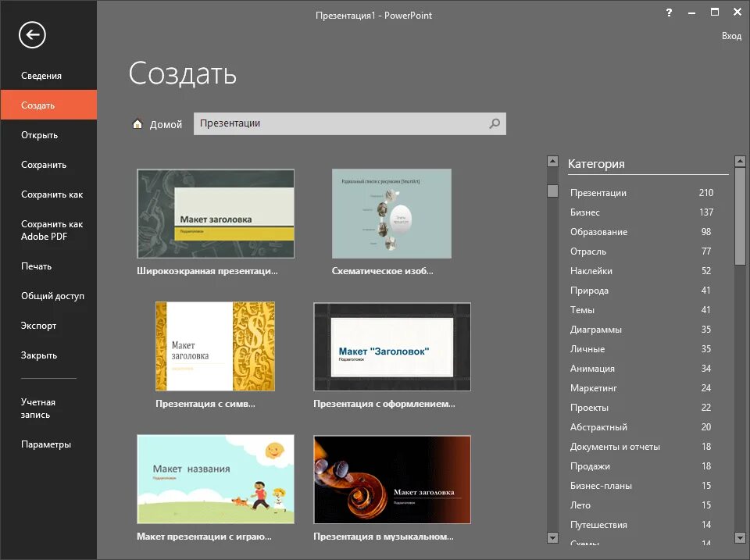This screenshot has width=750, height=560.
Task: Select the Презентация с символами template
Action: (x=215, y=346)
